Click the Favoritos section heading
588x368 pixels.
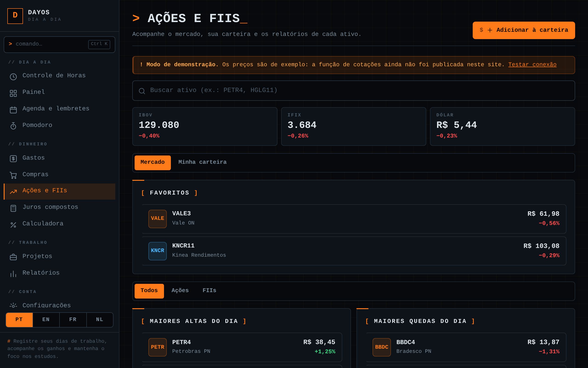coord(170,193)
